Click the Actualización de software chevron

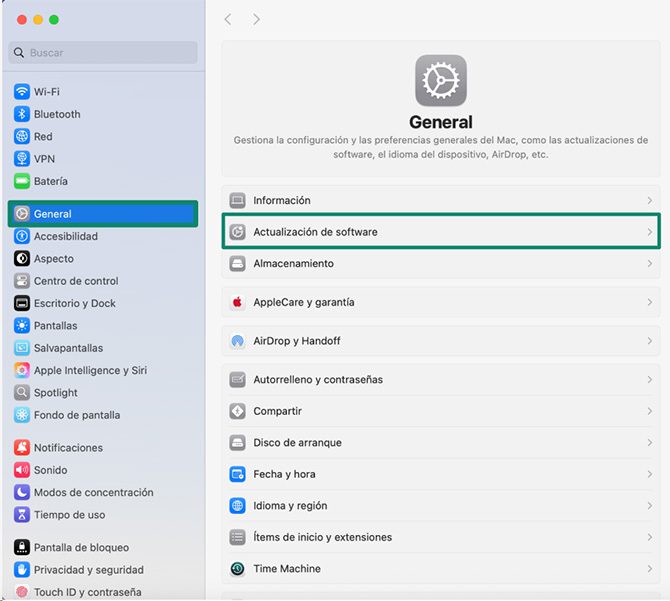[649, 232]
